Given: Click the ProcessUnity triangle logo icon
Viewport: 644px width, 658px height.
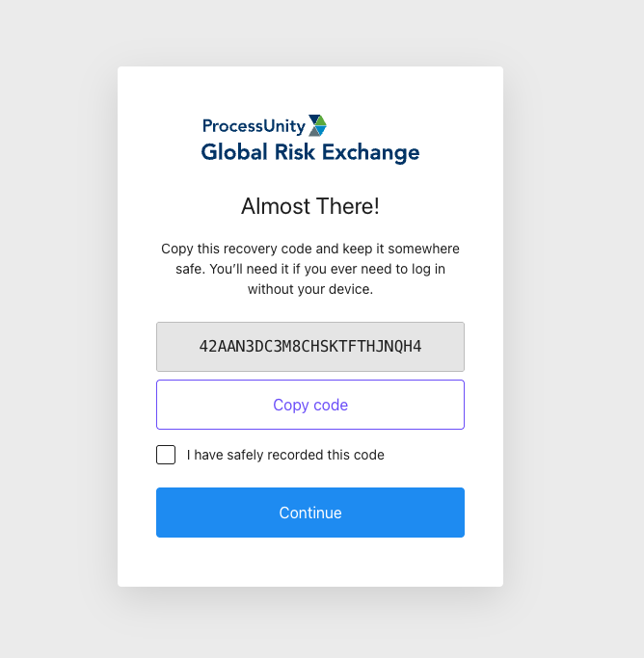Looking at the screenshot, I should (317, 125).
